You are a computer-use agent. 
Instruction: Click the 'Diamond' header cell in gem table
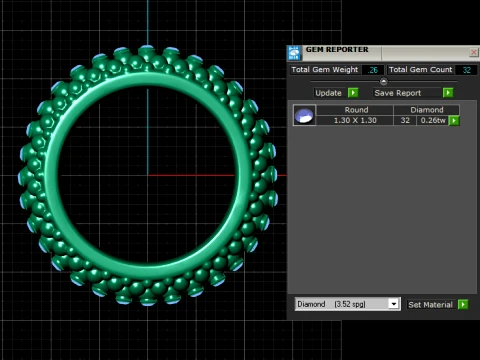[427, 110]
